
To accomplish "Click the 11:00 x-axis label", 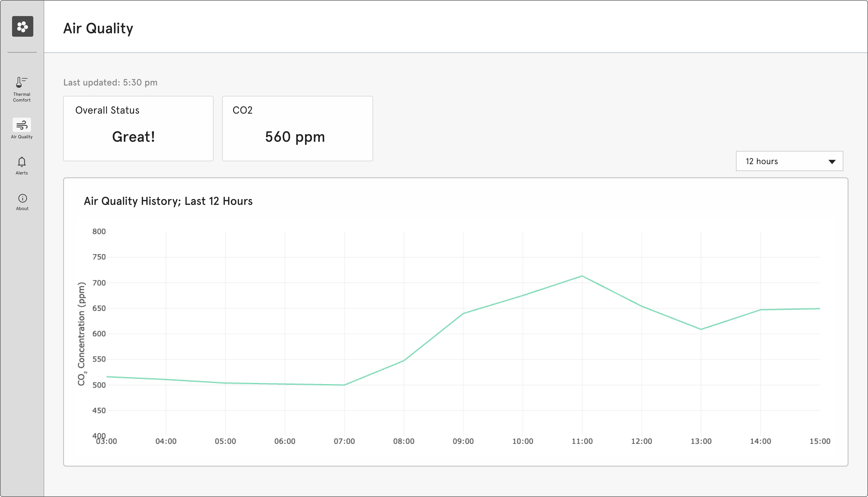I will point(582,441).
